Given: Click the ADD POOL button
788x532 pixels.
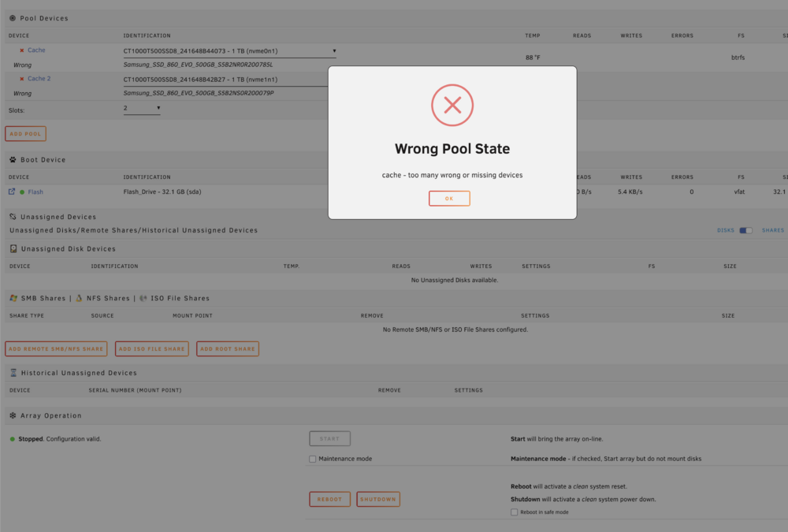Looking at the screenshot, I should [x=26, y=134].
